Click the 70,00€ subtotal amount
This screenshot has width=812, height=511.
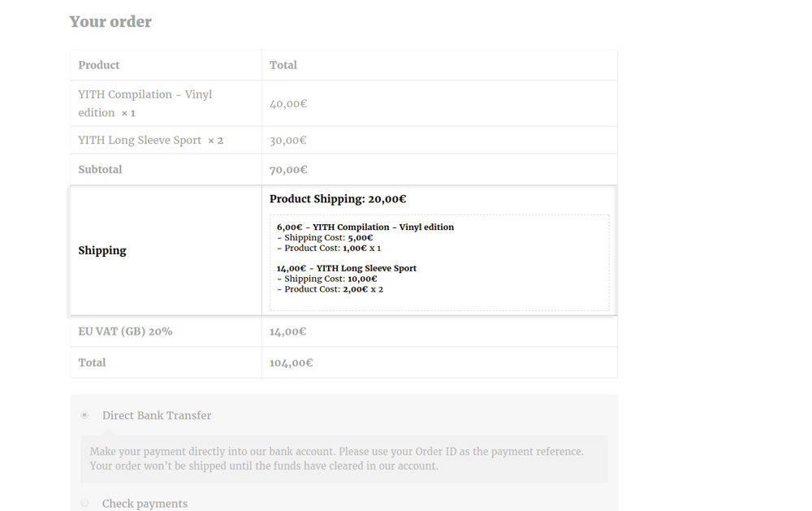coord(288,170)
